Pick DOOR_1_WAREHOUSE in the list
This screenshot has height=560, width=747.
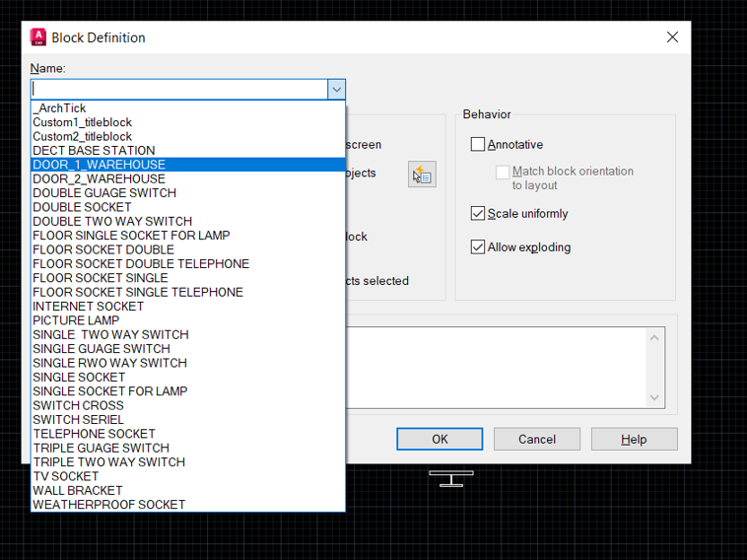pos(188,165)
